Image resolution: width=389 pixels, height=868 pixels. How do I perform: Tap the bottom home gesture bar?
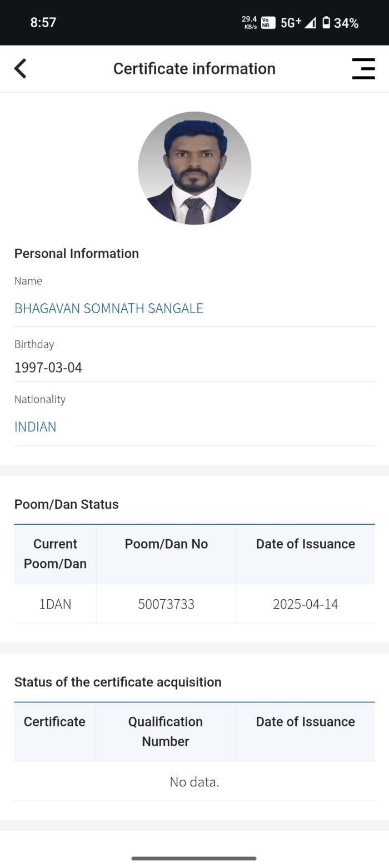194,859
